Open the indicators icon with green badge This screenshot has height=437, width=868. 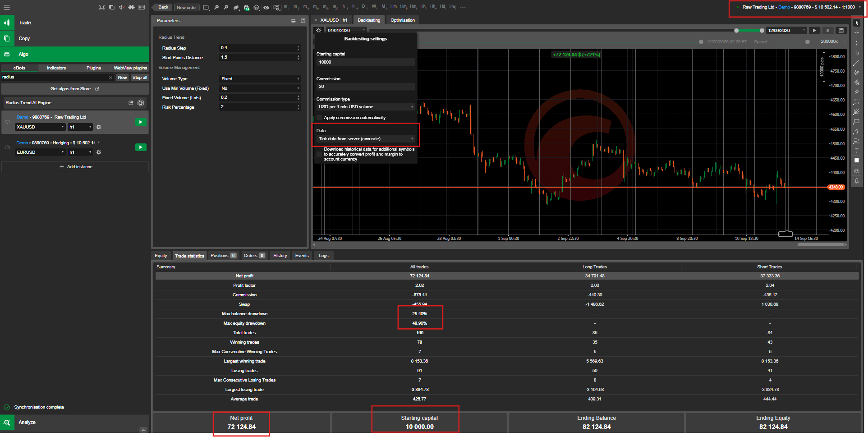point(246,7)
